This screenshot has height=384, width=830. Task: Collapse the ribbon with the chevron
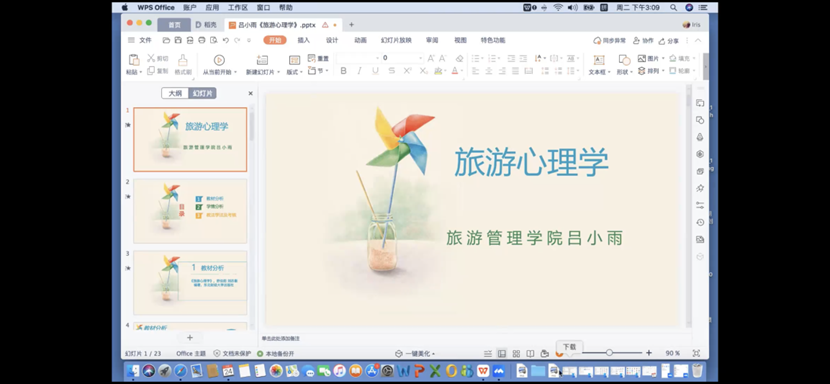pyautogui.click(x=698, y=40)
